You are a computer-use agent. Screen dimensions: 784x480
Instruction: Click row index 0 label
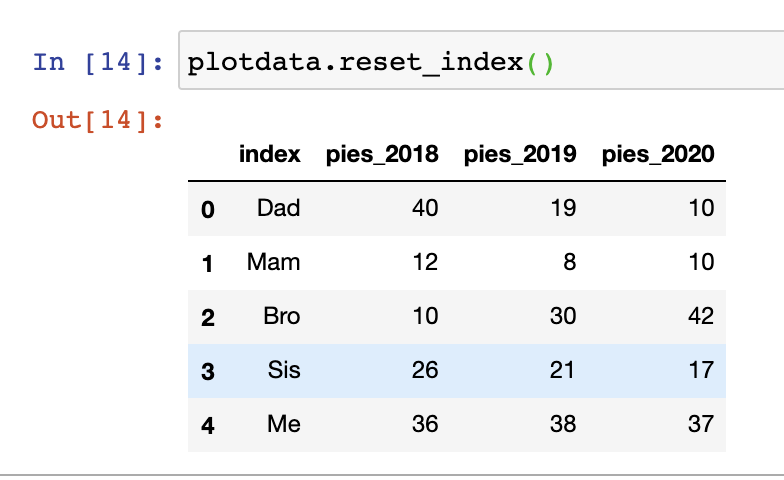pos(208,210)
